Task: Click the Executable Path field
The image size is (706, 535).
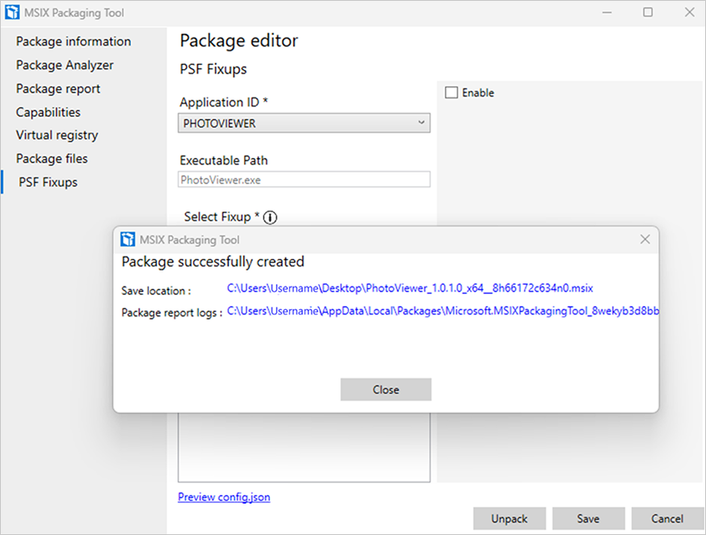Action: [304, 180]
